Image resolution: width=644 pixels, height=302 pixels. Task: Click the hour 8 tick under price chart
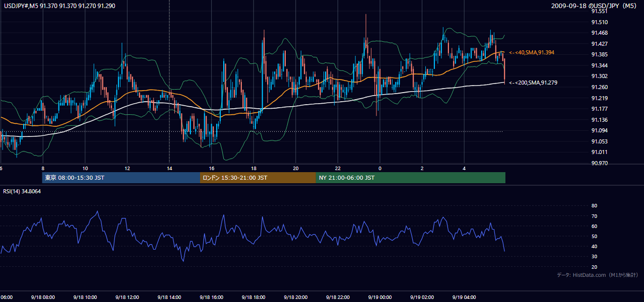[43, 168]
